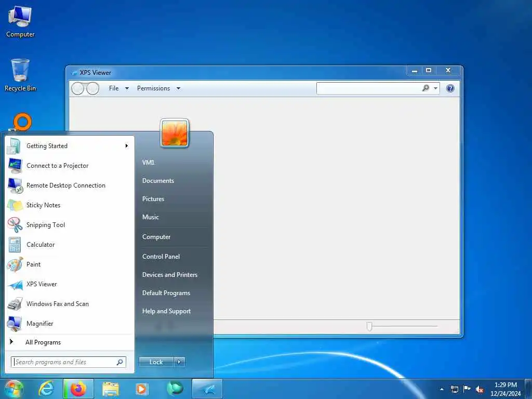Click the XPS Viewer forward navigation button
Viewport: 532px width, 399px height.
pos(92,88)
